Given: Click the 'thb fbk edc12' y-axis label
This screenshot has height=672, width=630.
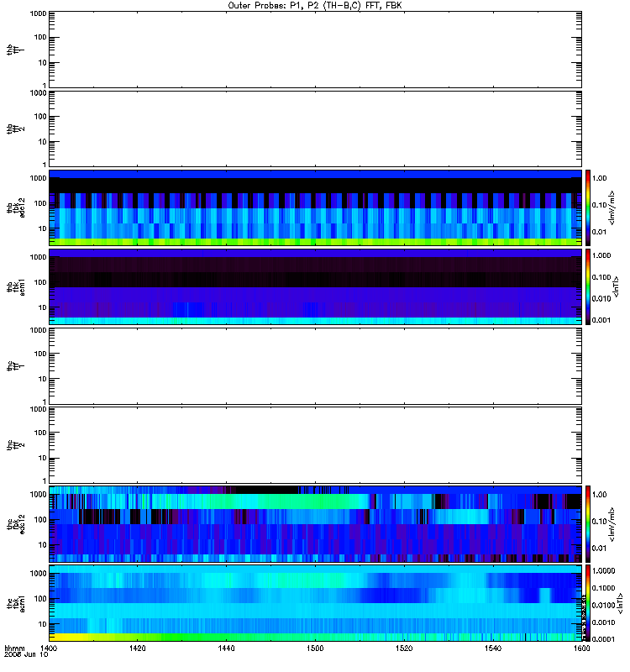Looking at the screenshot, I should pos(16,207).
